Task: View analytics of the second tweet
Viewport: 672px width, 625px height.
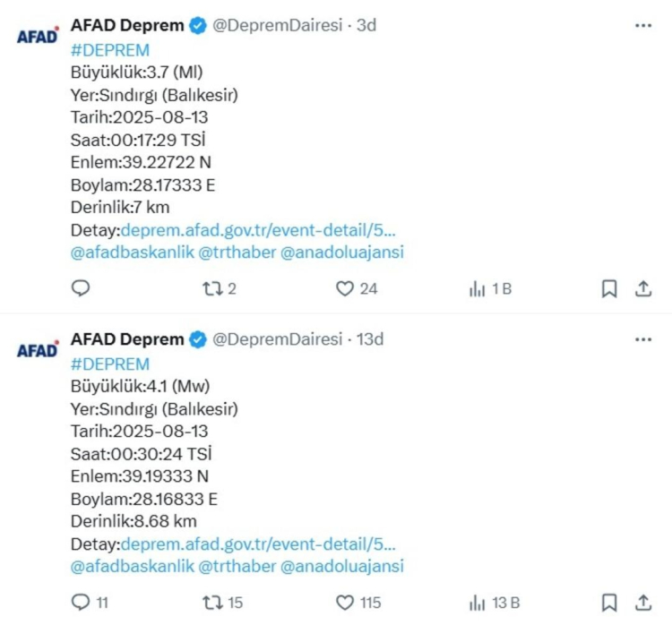Action: [x=478, y=603]
